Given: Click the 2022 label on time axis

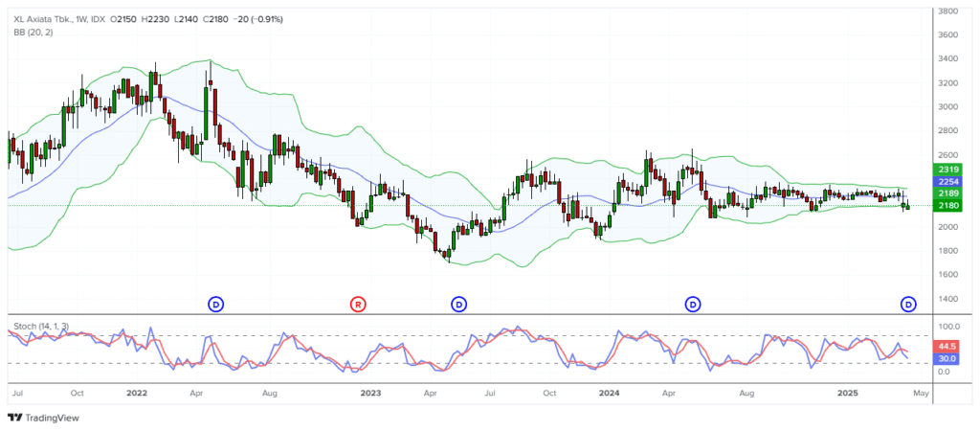Looking at the screenshot, I should pyautogui.click(x=136, y=394).
